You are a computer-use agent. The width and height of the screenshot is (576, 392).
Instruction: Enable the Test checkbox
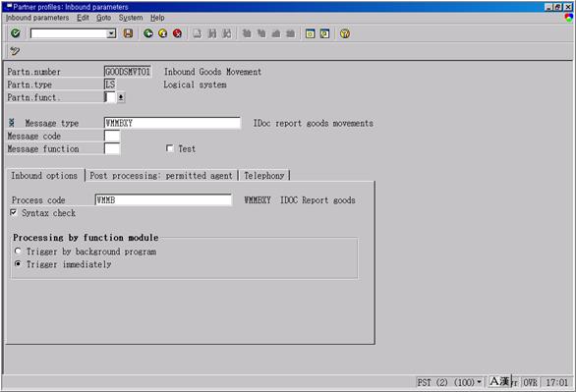[x=169, y=148]
